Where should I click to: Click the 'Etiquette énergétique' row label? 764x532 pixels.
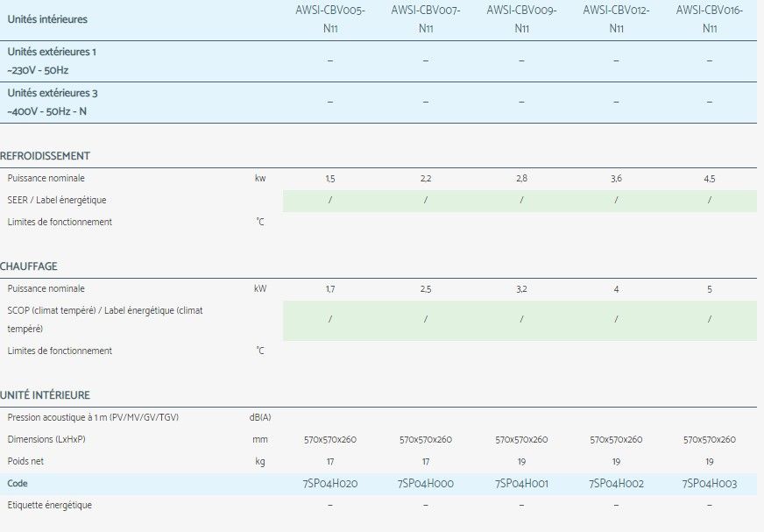pyautogui.click(x=49, y=505)
